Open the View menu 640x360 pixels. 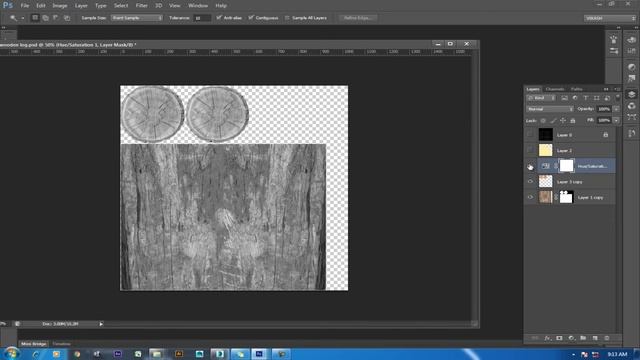pos(175,6)
